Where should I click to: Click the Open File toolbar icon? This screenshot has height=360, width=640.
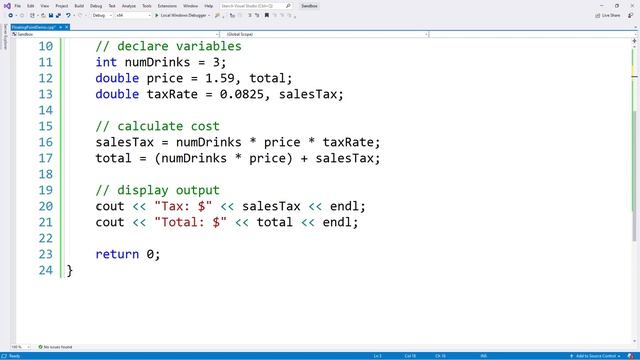click(43, 16)
